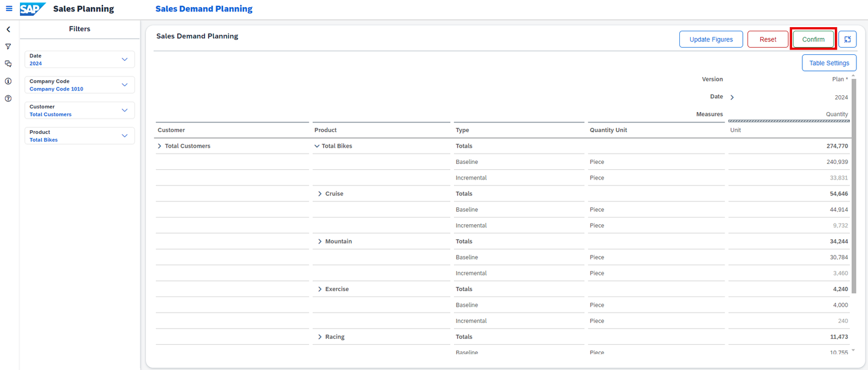The image size is (868, 370).
Task: Click the Total Bikes baseline value 240,939
Action: click(x=837, y=161)
